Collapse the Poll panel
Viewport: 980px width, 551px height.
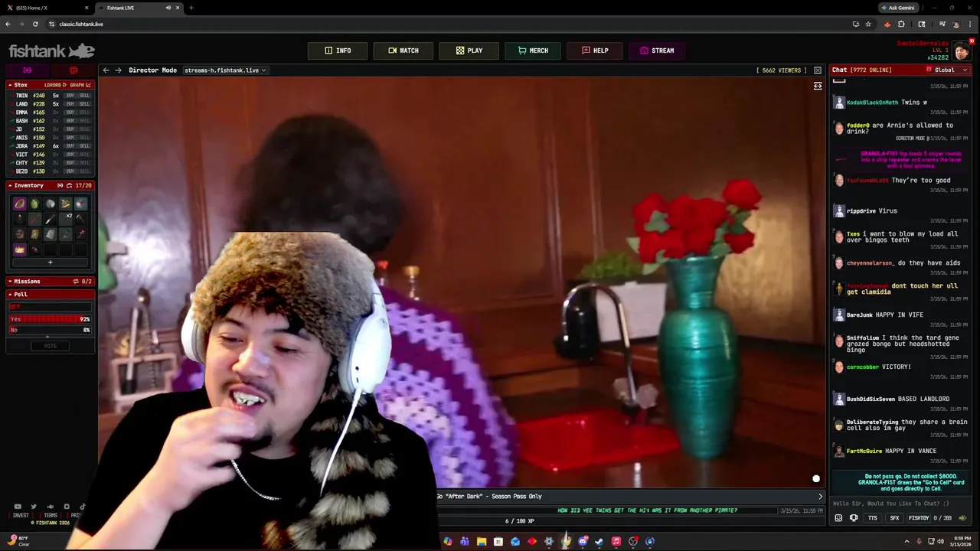(11, 294)
